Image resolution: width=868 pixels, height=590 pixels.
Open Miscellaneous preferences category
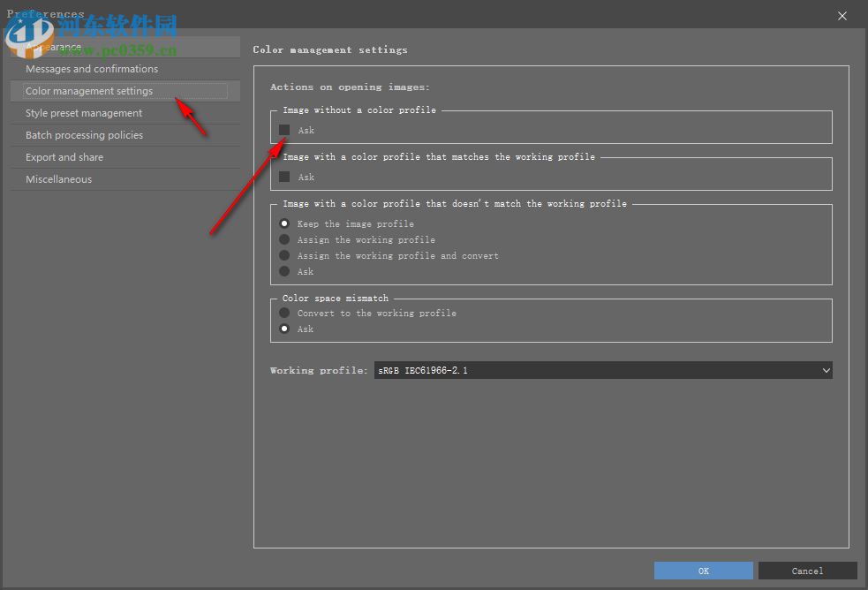[x=125, y=179]
